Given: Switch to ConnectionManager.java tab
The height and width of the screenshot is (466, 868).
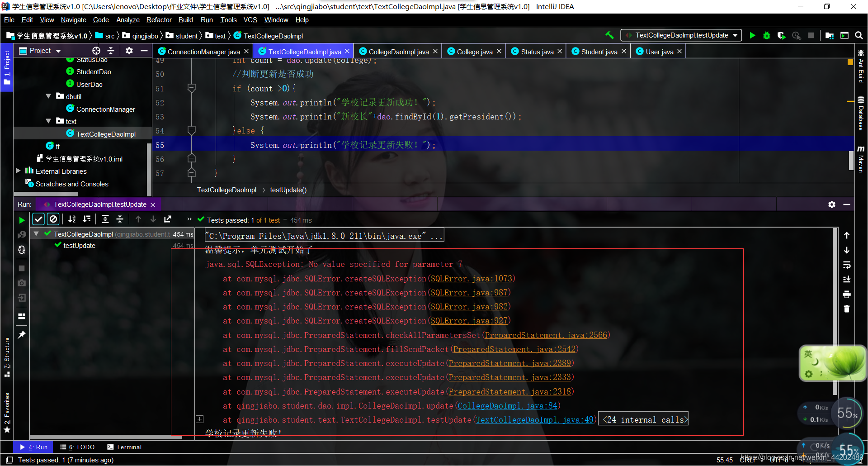Looking at the screenshot, I should click(x=203, y=52).
